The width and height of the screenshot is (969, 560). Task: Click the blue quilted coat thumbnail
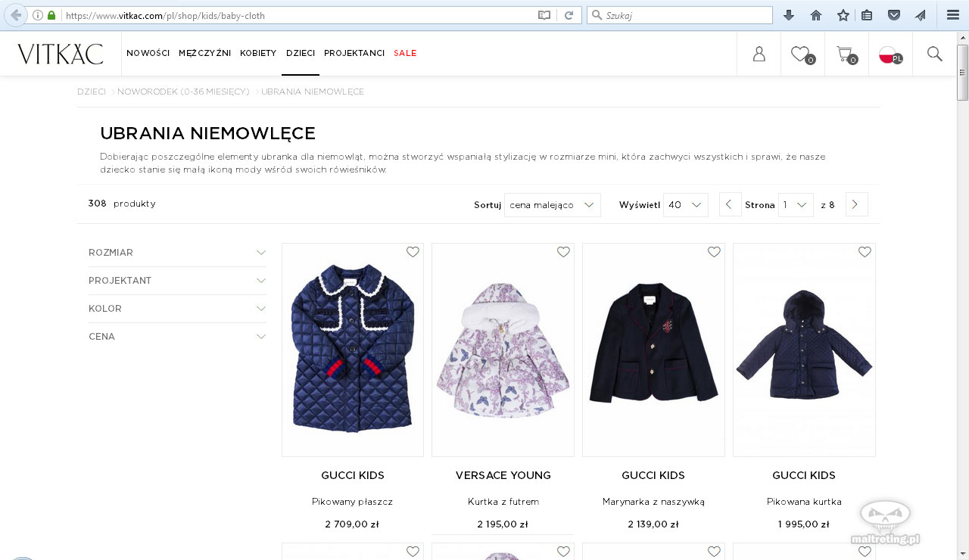tap(353, 349)
